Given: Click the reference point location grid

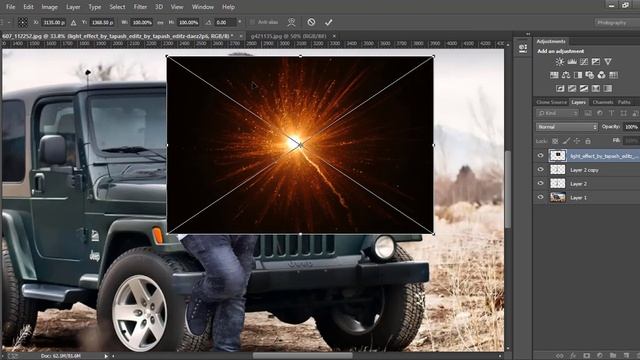Looking at the screenshot, I should tap(23, 22).
